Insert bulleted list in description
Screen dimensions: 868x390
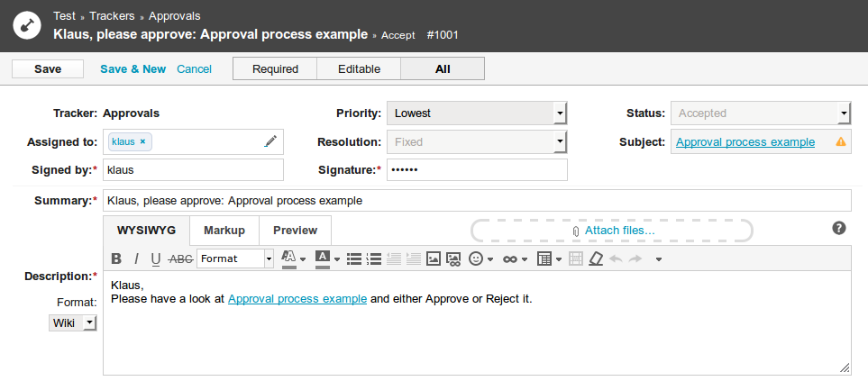pyautogui.click(x=354, y=258)
